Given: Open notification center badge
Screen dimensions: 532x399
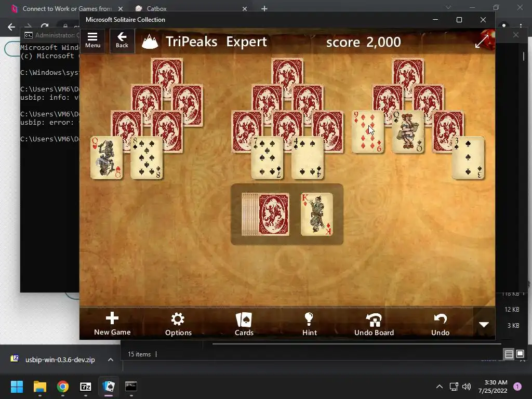Looking at the screenshot, I should tap(517, 387).
